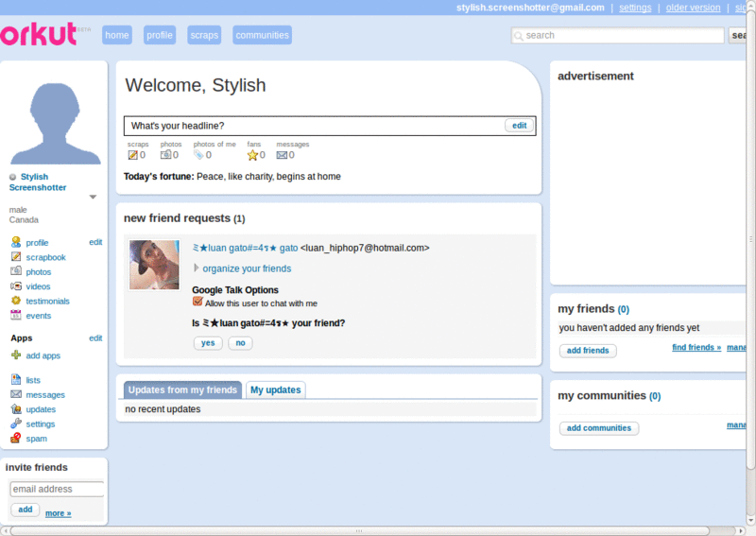Click the messages counter envelope icon

coord(282,155)
